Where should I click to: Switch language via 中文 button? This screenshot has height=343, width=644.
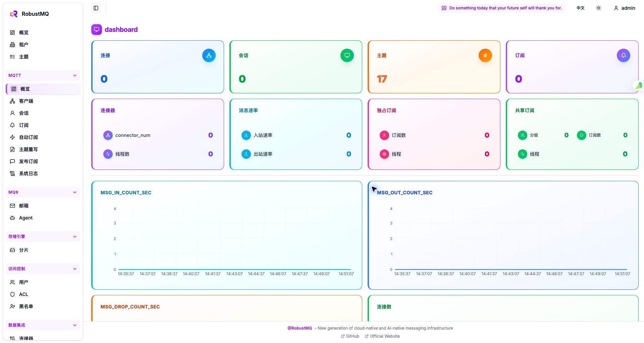581,8
